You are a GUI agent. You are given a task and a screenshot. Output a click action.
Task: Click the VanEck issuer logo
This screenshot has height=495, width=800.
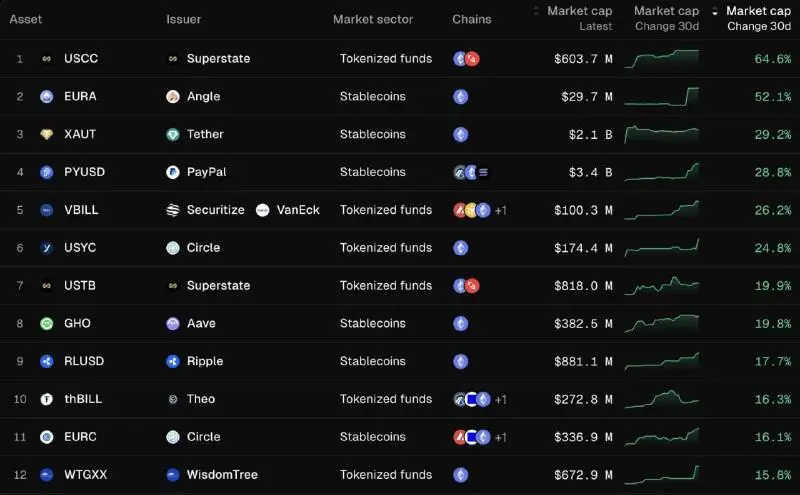[x=262, y=210]
